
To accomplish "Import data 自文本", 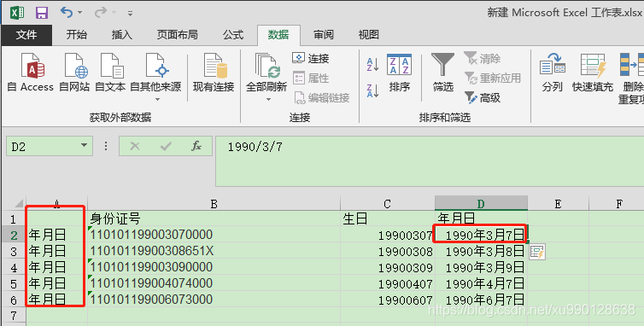I will coord(110,73).
